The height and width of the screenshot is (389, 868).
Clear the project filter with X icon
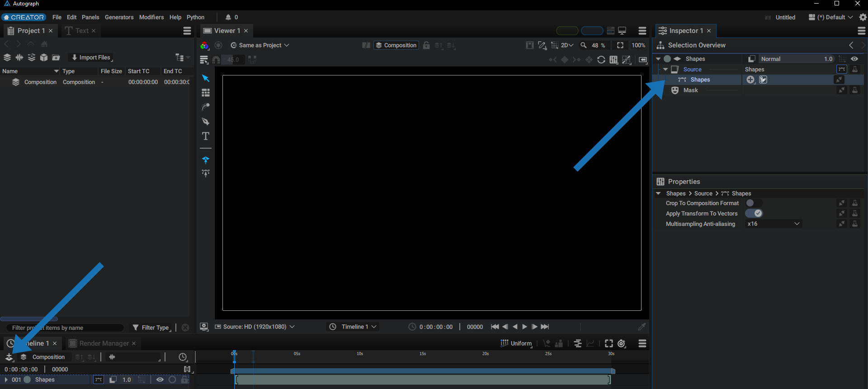coord(185,328)
